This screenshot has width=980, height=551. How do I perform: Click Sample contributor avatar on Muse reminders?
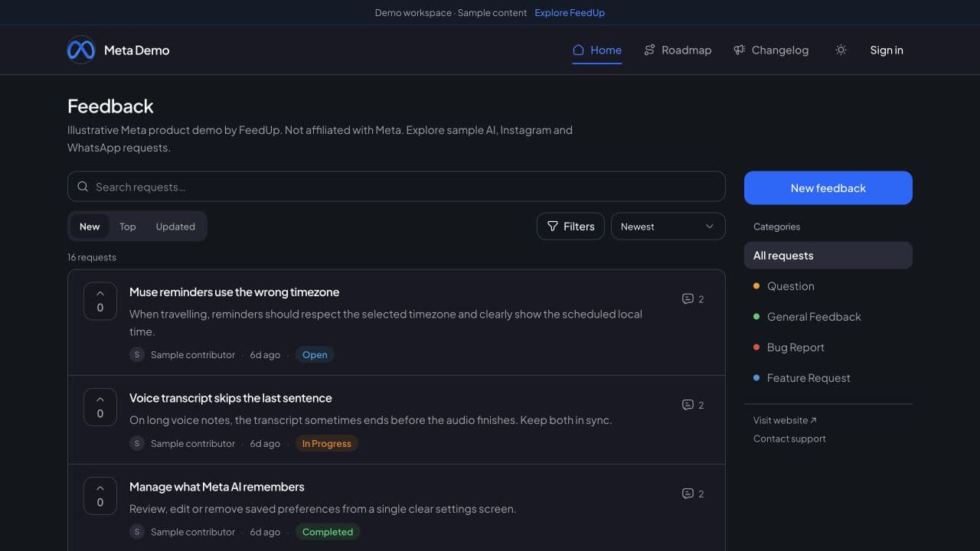click(137, 354)
